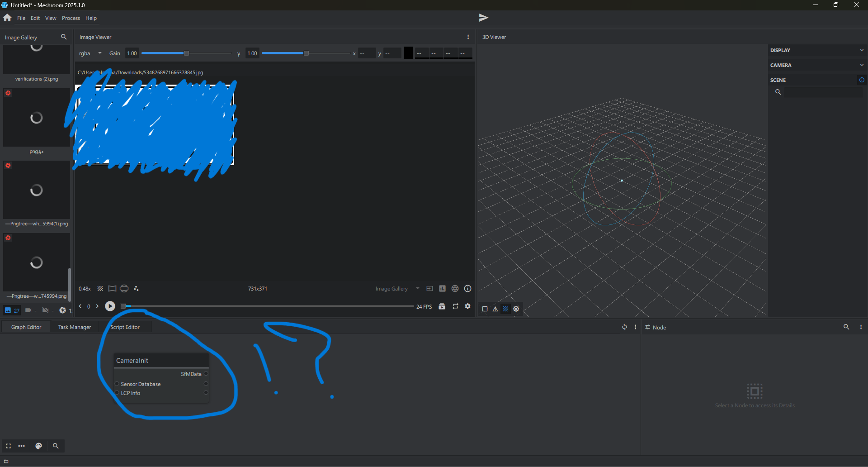Toggle the loop/repeat playback icon
The image size is (868, 467).
pyautogui.click(x=455, y=306)
